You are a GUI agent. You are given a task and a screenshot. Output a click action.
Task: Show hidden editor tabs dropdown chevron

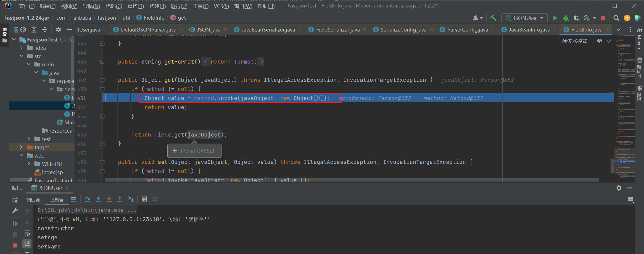pos(619,30)
